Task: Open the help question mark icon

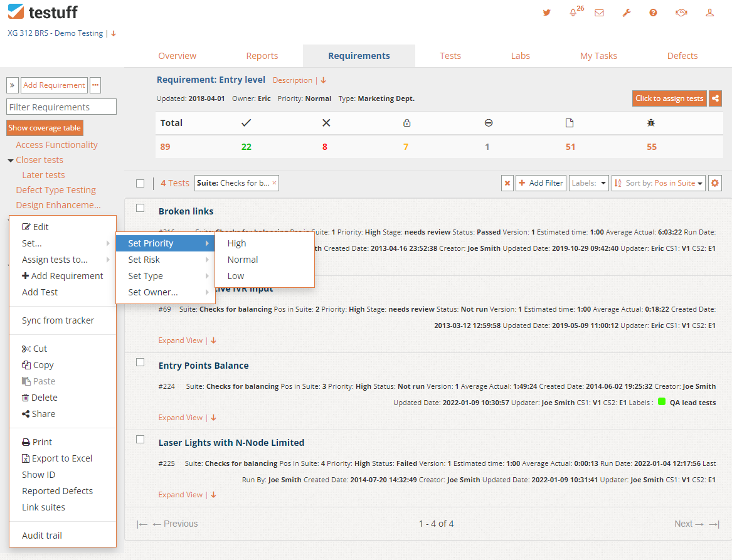Action: click(653, 13)
